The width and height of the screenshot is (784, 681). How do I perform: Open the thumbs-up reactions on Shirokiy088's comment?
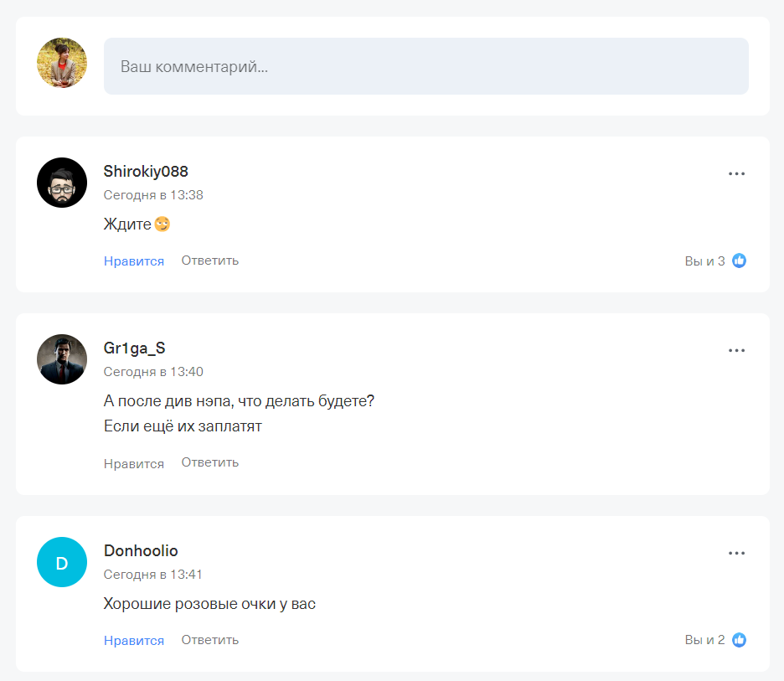click(x=738, y=261)
